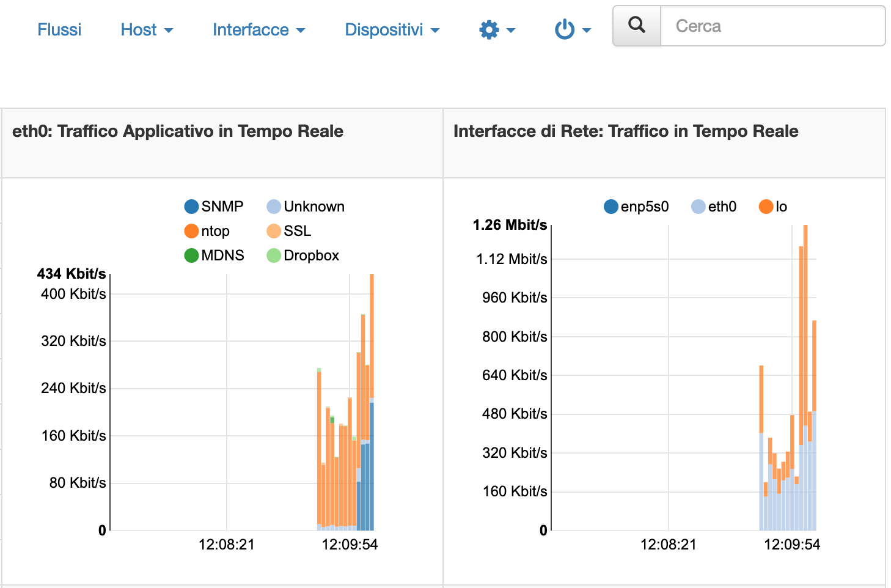891x588 pixels.
Task: Click the '12:09:54' label on interfaces chart
Action: coord(792,545)
